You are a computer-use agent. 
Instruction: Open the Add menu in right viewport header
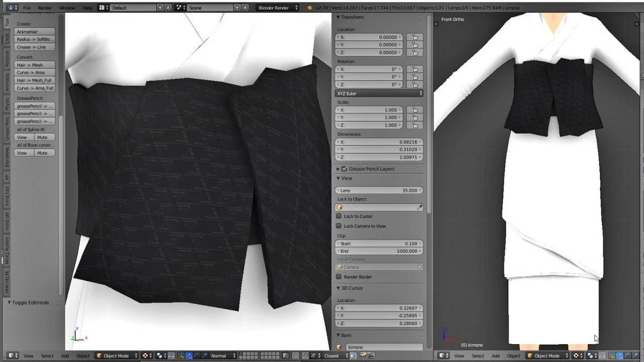click(x=495, y=356)
